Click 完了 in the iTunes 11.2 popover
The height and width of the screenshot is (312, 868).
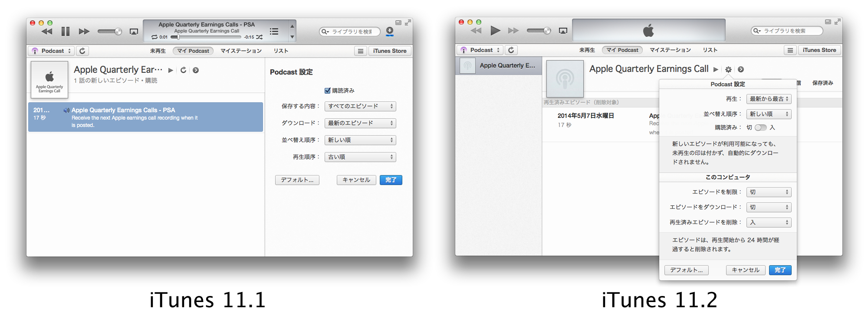(x=780, y=270)
